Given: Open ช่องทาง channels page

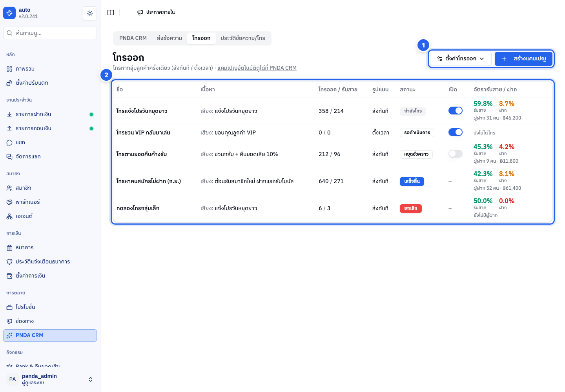Looking at the screenshot, I should (50, 321).
